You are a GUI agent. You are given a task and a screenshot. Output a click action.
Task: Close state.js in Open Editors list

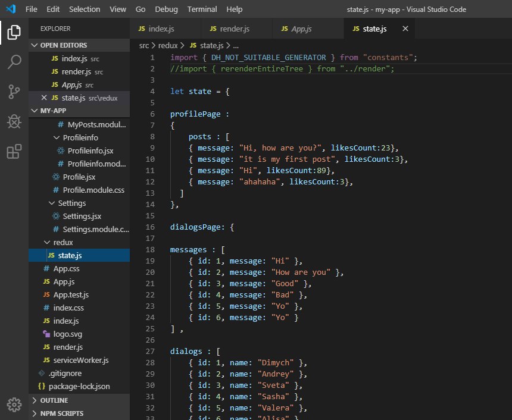click(x=44, y=98)
